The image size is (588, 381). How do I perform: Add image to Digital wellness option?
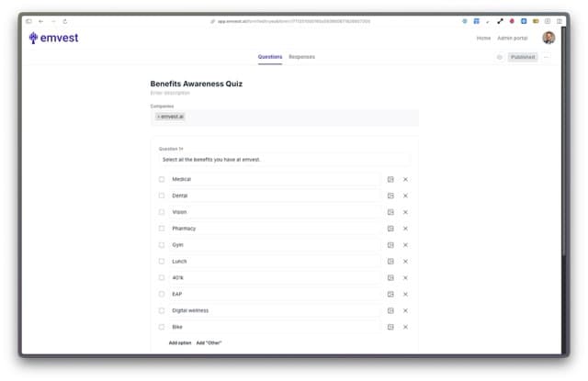(390, 310)
